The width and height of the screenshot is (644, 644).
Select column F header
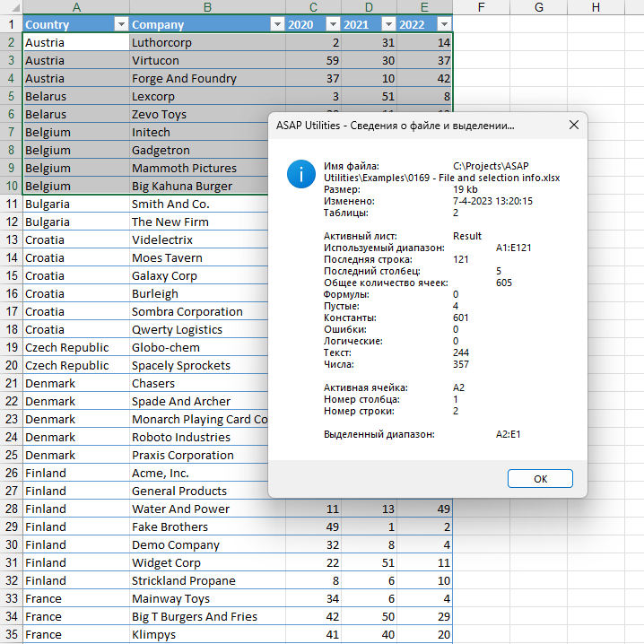[481, 7]
